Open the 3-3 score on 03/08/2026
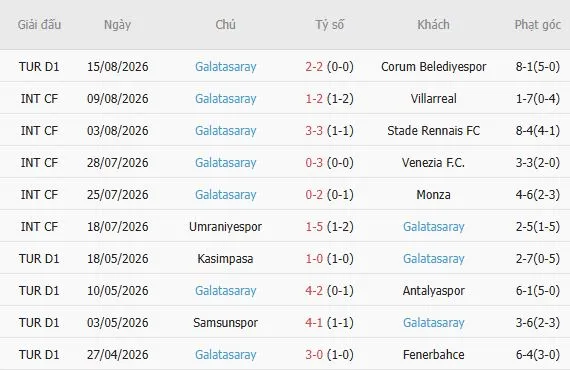The height and width of the screenshot is (370, 570). coord(314,131)
